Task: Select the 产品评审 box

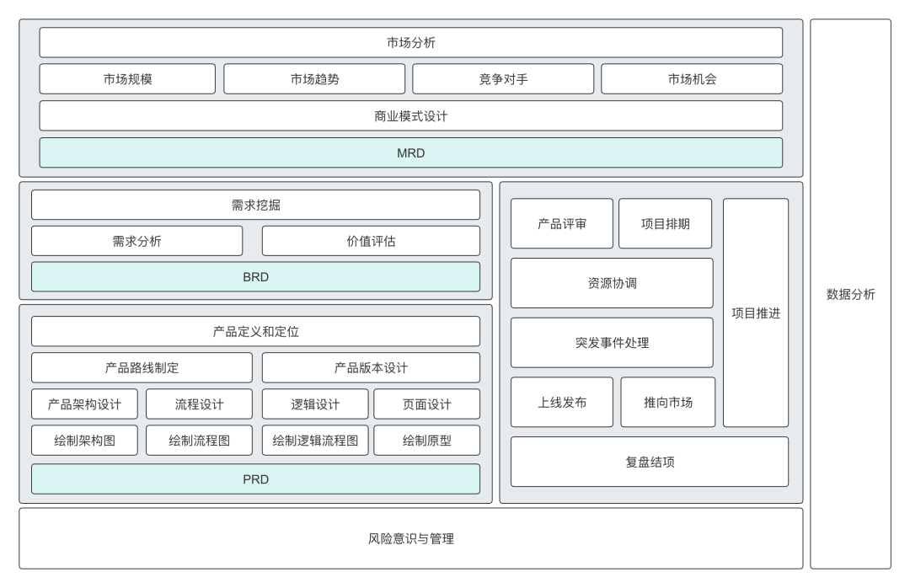Action: (562, 224)
